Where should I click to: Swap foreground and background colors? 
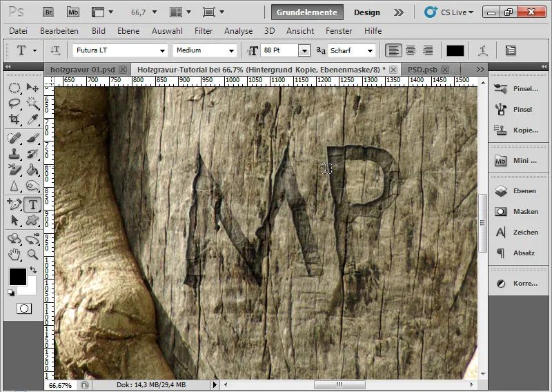click(32, 270)
